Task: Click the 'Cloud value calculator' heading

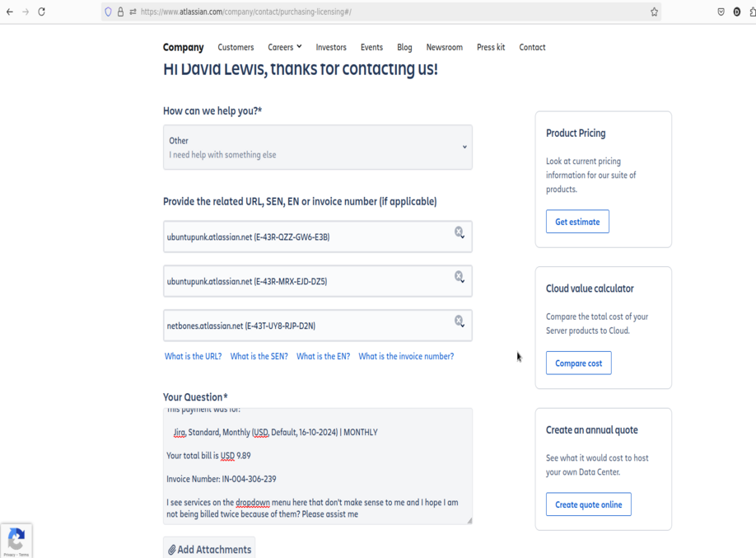Action: click(590, 288)
